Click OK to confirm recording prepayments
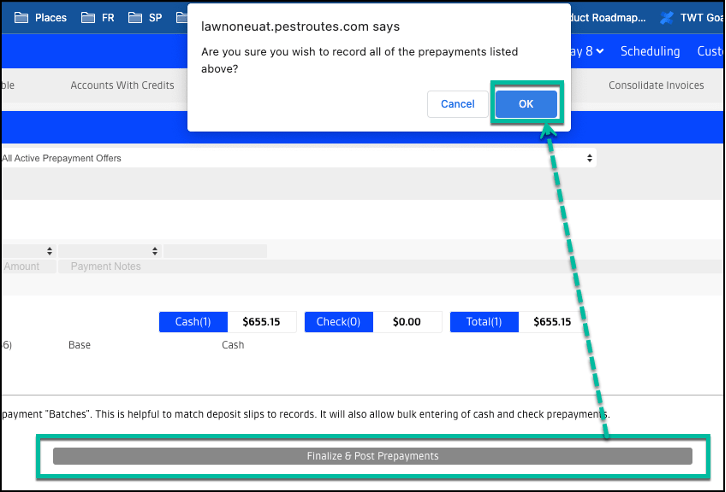The width and height of the screenshot is (726, 492). pyautogui.click(x=526, y=104)
